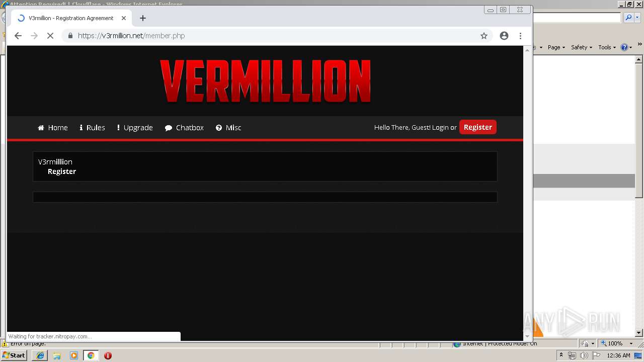The height and width of the screenshot is (362, 644).
Task: Click the Internet Explorer search field
Action: pyautogui.click(x=577, y=18)
